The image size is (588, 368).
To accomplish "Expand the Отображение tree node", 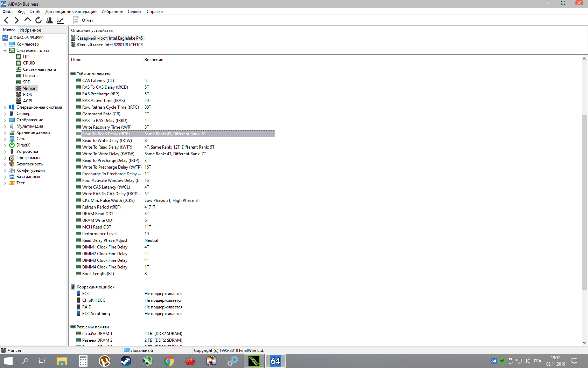I will tap(5, 120).
